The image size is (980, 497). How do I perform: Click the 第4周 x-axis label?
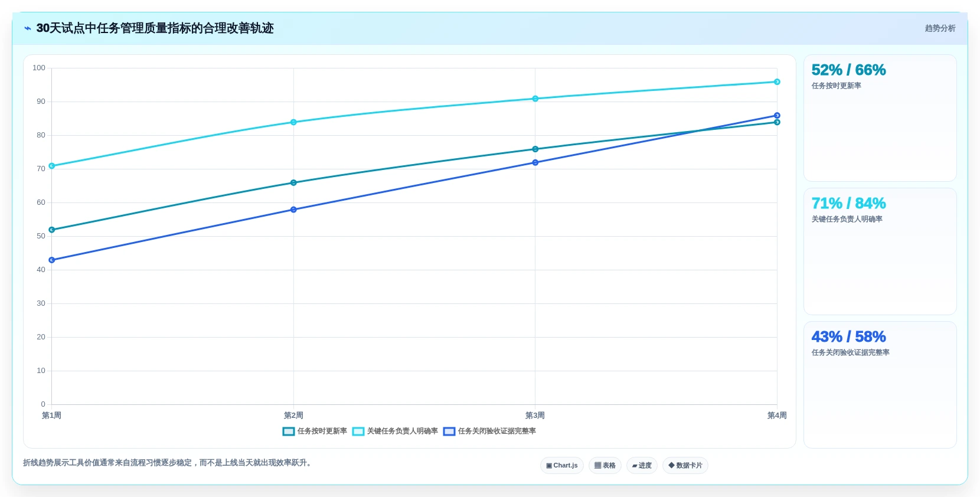pos(777,416)
